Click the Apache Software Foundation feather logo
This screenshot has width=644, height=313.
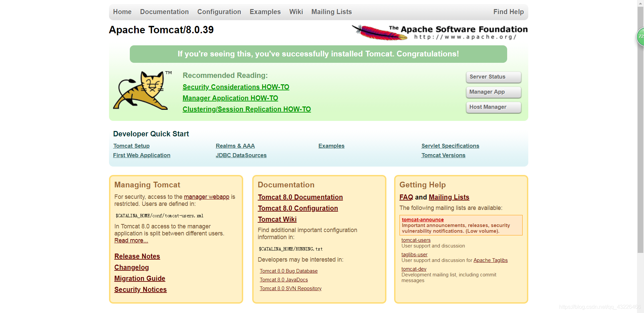[x=439, y=32]
